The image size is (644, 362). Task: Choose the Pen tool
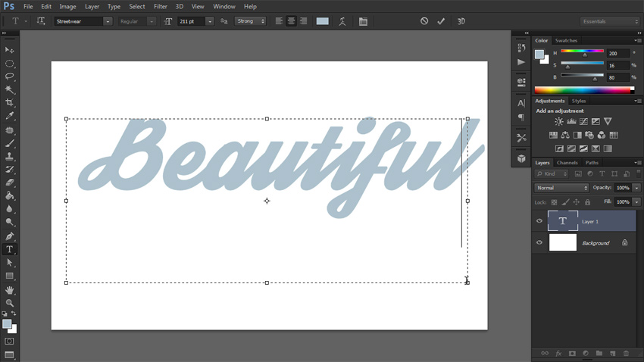click(x=10, y=236)
